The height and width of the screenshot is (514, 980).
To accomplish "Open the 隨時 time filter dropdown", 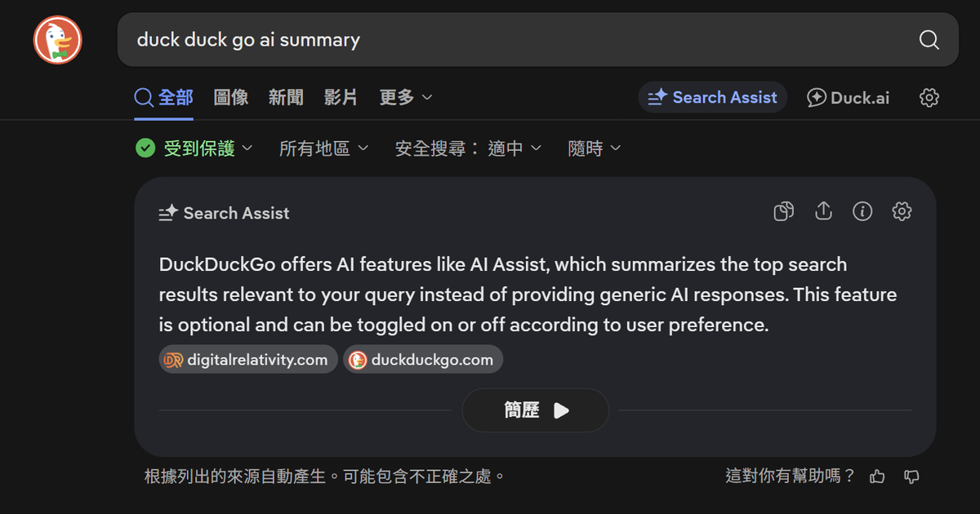I will pos(595,148).
